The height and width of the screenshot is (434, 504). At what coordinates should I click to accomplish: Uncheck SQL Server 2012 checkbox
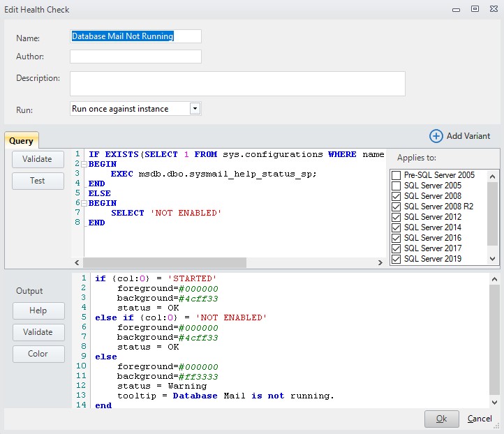(x=396, y=217)
